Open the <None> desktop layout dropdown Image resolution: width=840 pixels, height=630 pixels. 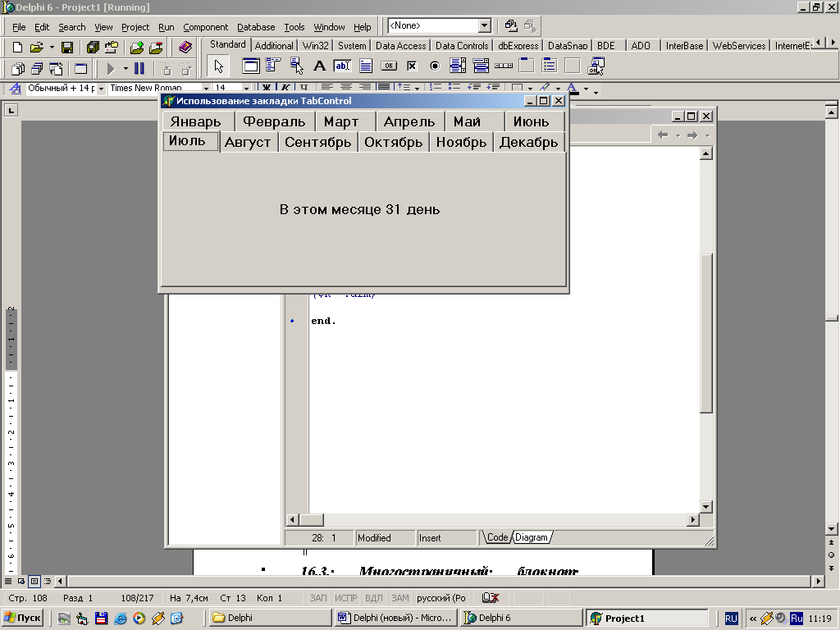tap(484, 25)
